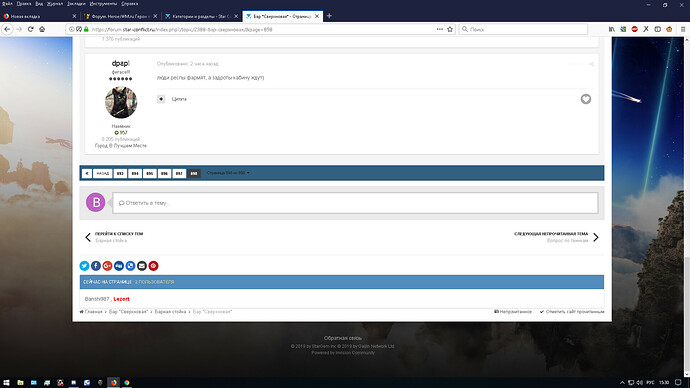Click the reply to topic input field
Viewport: 690px width, 388px height.
355,203
